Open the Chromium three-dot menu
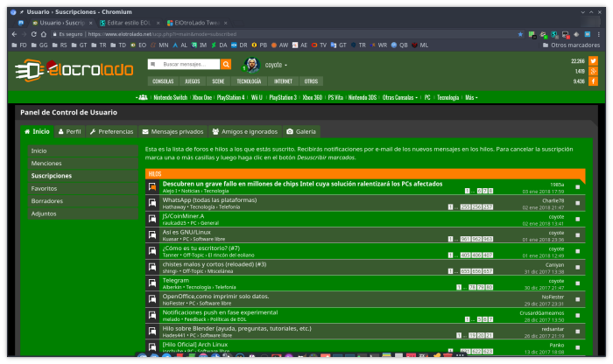The width and height of the screenshot is (613, 364). [598, 34]
